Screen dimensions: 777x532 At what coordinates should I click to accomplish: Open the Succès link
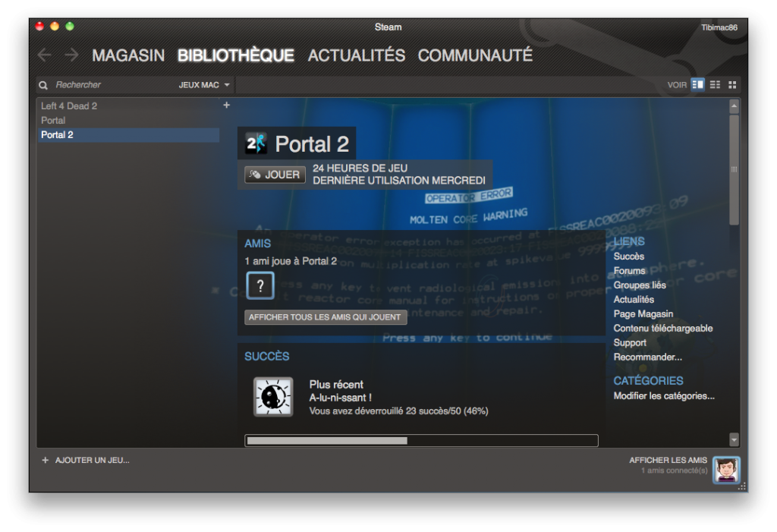click(x=629, y=257)
